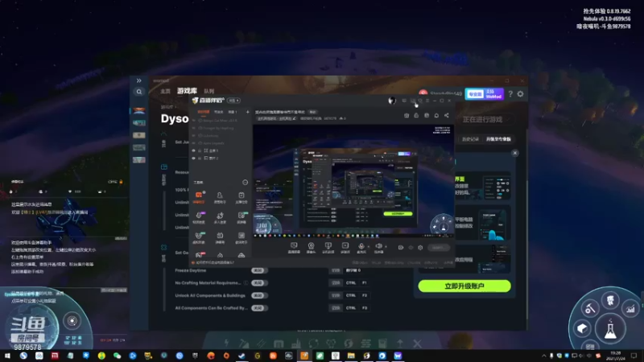Click the 直播弹幕 icon in bottom toolbar
Image resolution: width=644 pixels, height=362 pixels.
point(294,247)
